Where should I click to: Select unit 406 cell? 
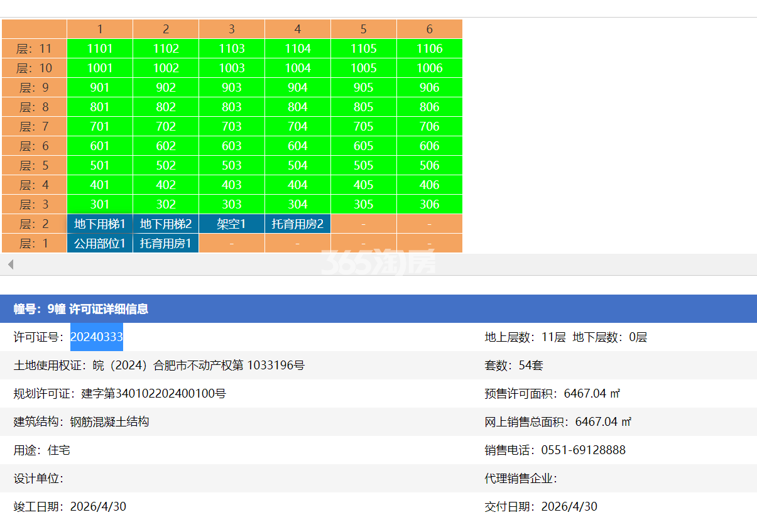click(430, 185)
